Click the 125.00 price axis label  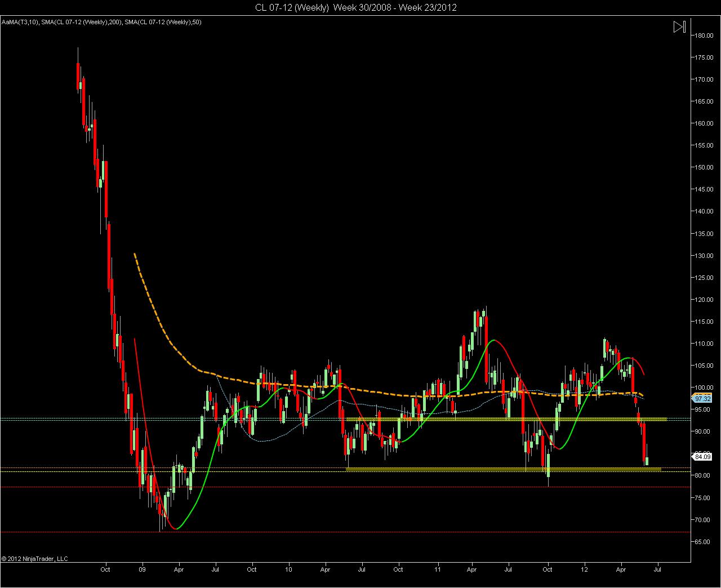pos(703,278)
